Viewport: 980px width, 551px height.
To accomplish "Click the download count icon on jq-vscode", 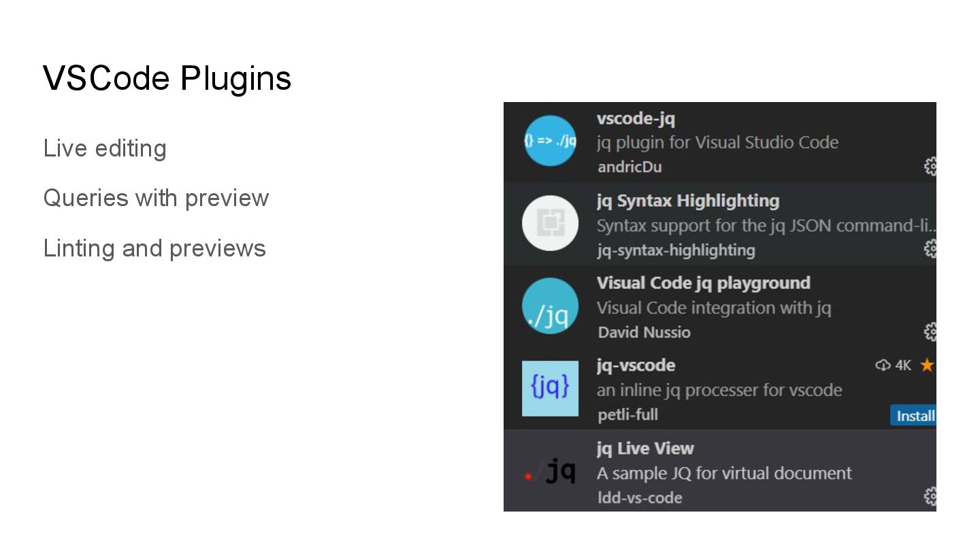I will [883, 365].
